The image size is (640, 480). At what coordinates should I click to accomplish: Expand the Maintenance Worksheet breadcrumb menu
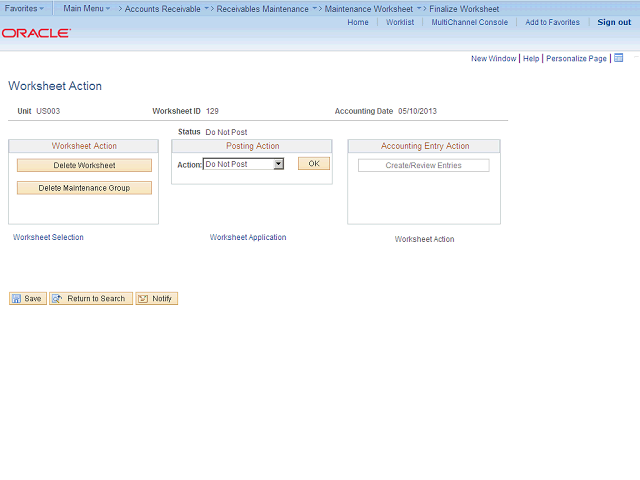click(x=419, y=8)
